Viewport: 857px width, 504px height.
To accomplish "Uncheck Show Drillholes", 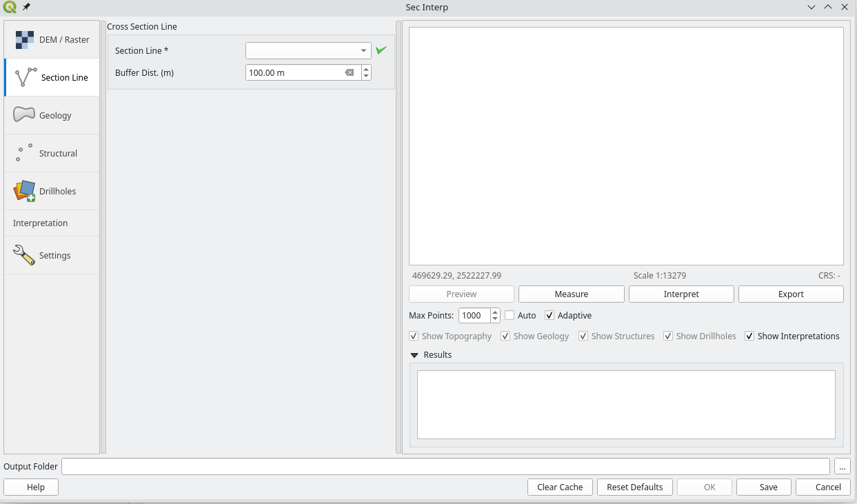I will (668, 336).
